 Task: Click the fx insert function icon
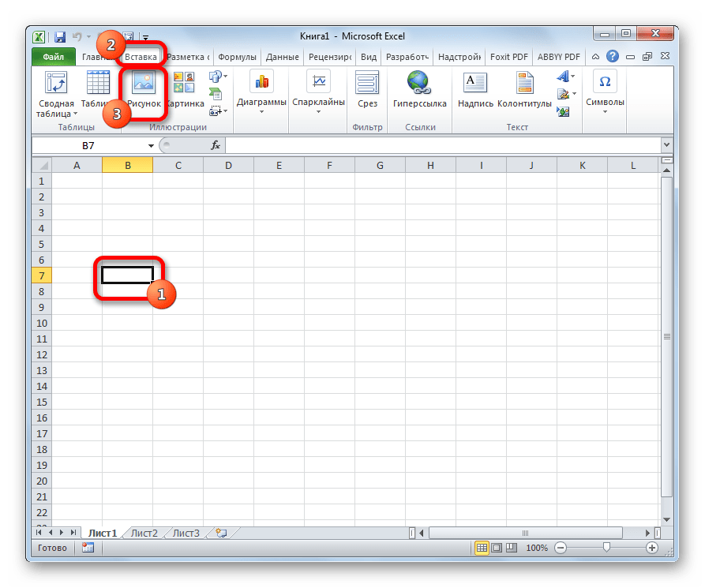(x=215, y=146)
